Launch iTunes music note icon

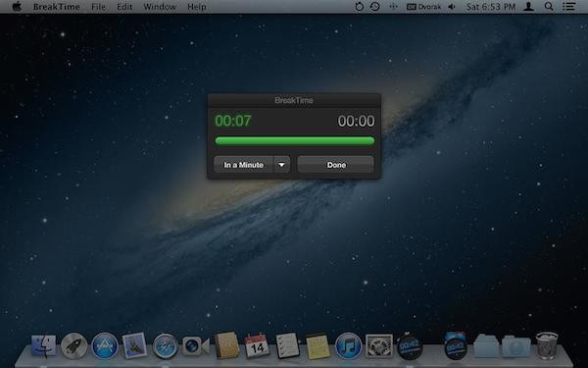tap(348, 345)
